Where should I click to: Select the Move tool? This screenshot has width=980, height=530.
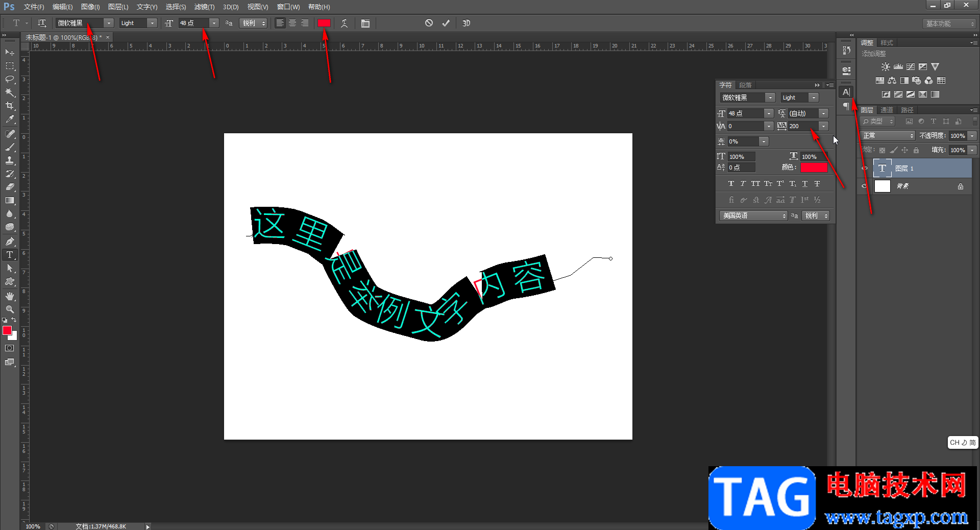tap(10, 53)
